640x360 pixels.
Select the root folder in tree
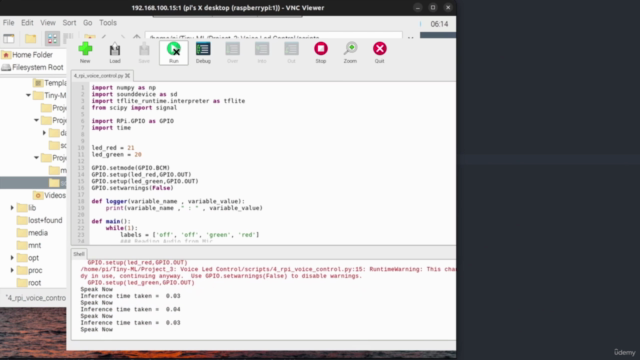[29, 283]
